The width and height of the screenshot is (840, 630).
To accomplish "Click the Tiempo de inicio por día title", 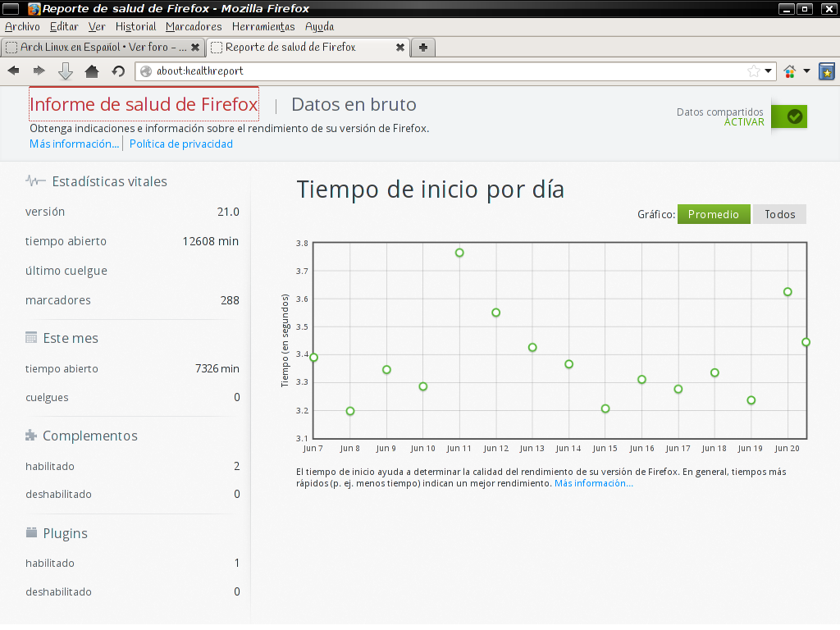I will coord(430,189).
